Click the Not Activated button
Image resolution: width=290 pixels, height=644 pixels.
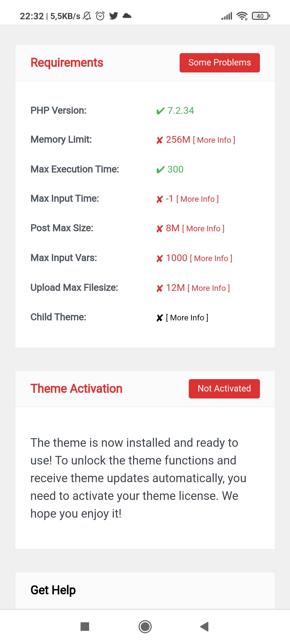[x=224, y=389]
